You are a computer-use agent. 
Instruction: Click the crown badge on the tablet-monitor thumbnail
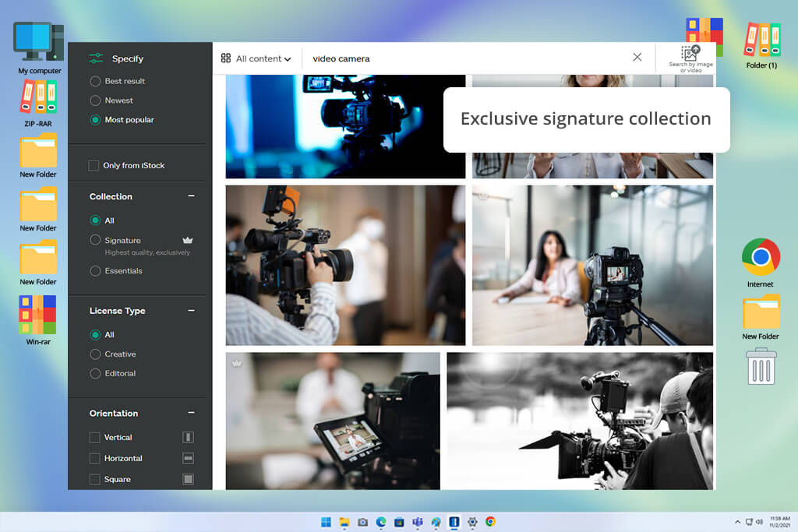[x=237, y=363]
